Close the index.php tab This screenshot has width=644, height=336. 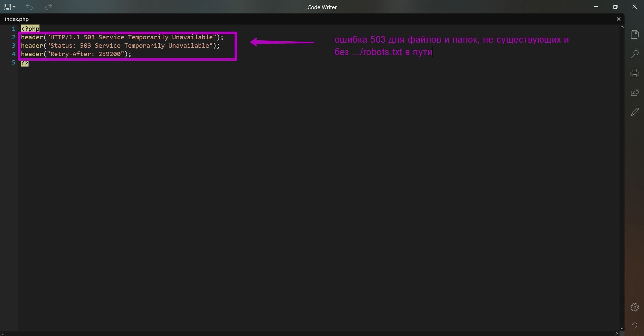618,19
